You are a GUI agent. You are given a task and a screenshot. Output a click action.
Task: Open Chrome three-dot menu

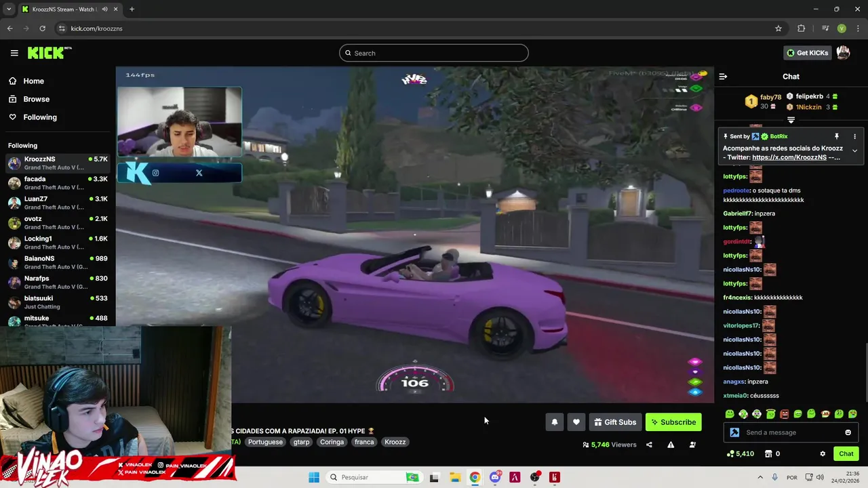(856, 28)
